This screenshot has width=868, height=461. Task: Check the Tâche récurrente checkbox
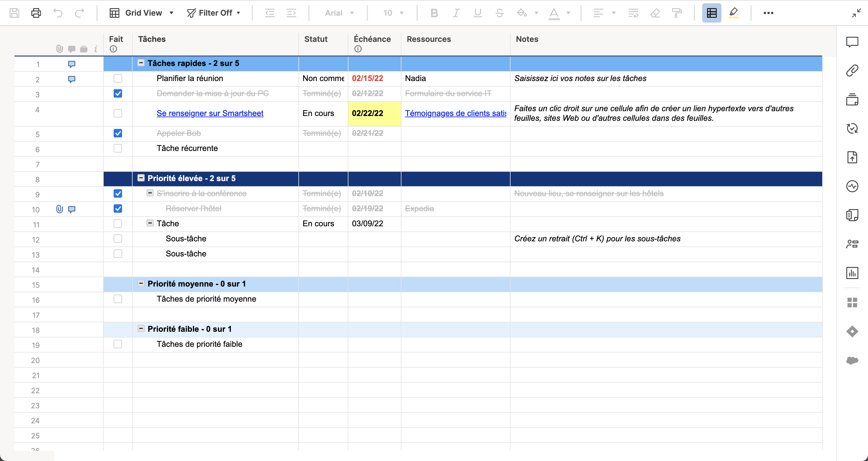pos(118,148)
